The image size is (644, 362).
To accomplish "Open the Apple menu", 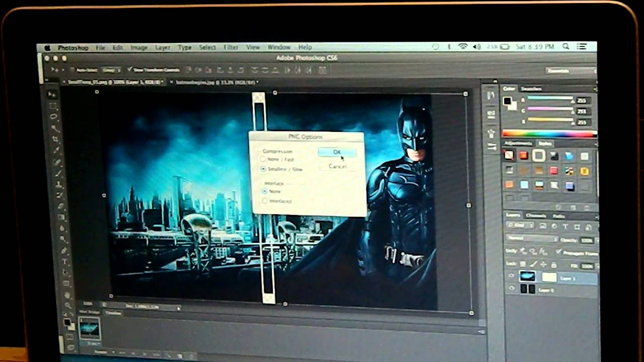I will pos(47,48).
